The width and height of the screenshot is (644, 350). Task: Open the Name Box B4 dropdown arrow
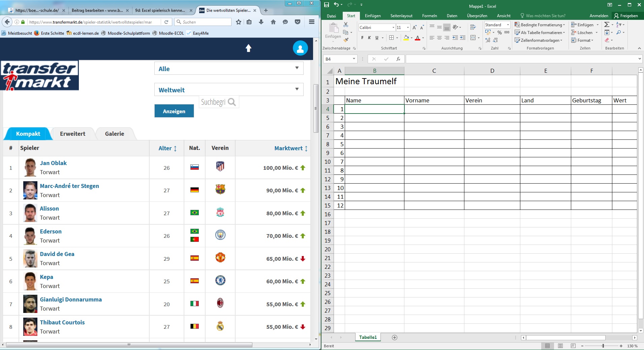click(354, 59)
